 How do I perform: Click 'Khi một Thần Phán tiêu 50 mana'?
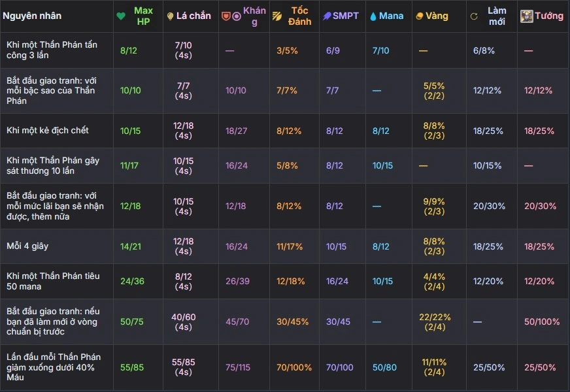click(x=53, y=281)
